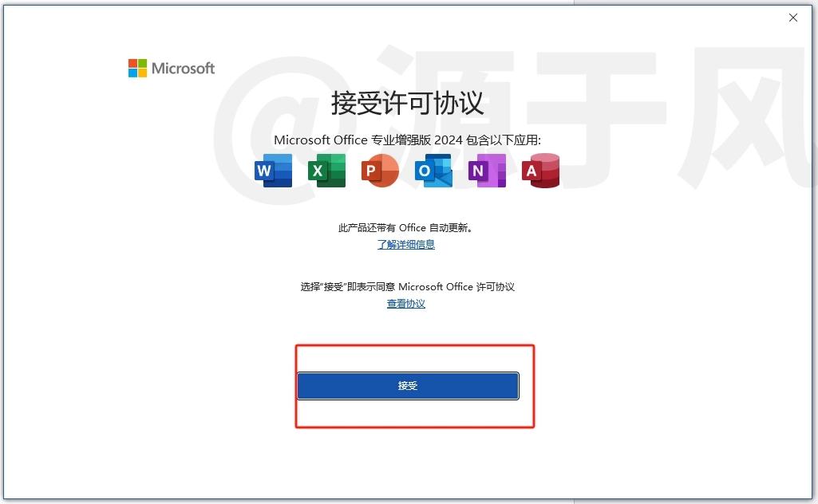The image size is (818, 504).
Task: Click the Microsoft wordmark text
Action: (183, 69)
